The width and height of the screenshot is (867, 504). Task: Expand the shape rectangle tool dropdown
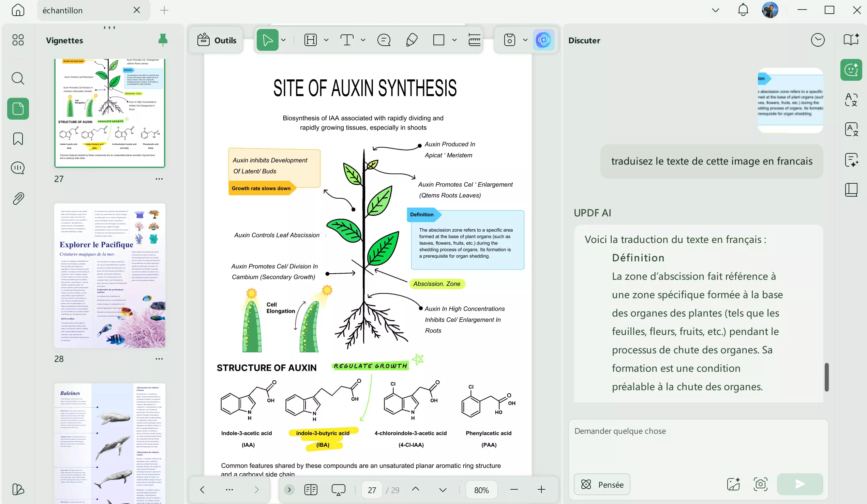tap(454, 40)
